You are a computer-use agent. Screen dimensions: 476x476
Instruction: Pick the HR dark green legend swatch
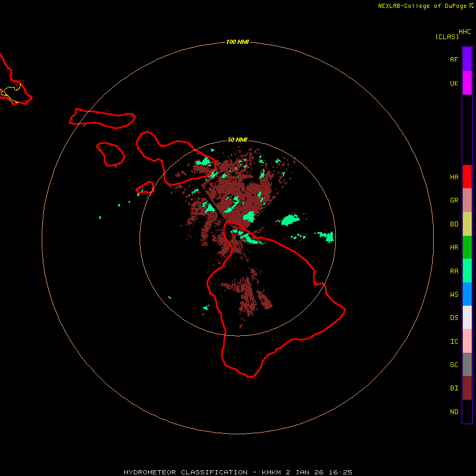467,247
